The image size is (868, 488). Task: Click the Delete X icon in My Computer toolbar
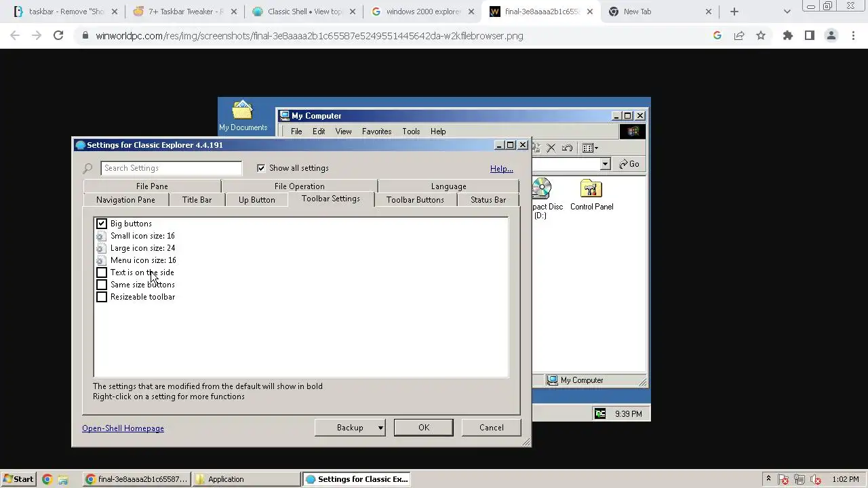[x=551, y=148]
